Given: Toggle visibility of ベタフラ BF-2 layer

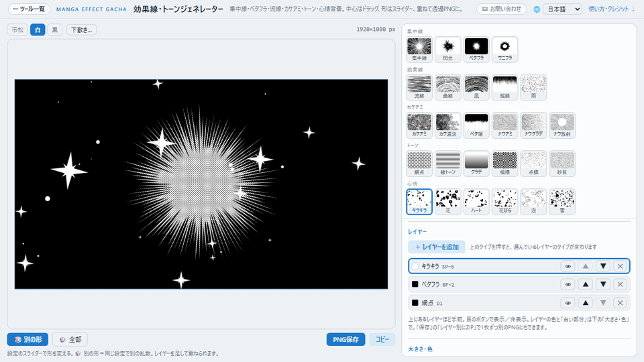Looking at the screenshot, I should click(568, 284).
